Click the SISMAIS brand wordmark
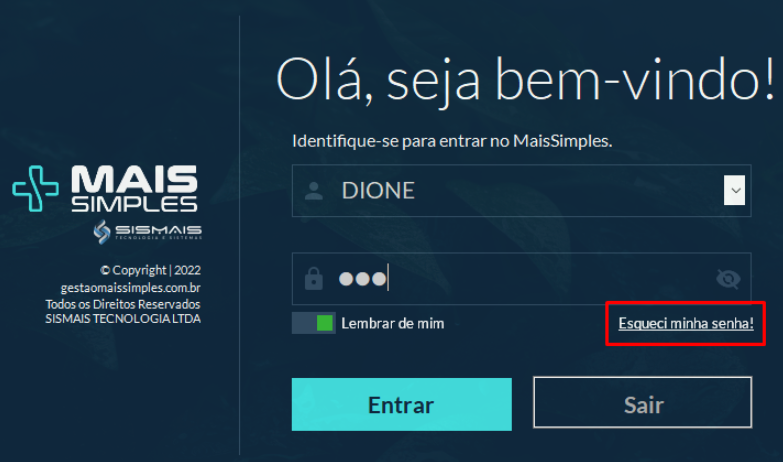The image size is (783, 462). coord(159,231)
